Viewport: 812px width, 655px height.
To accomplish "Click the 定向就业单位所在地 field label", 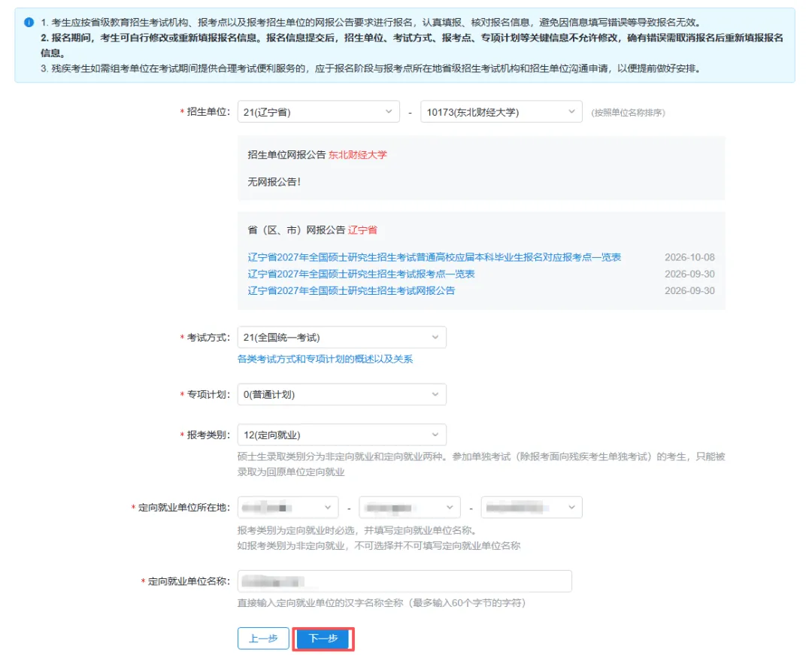I will pyautogui.click(x=184, y=508).
